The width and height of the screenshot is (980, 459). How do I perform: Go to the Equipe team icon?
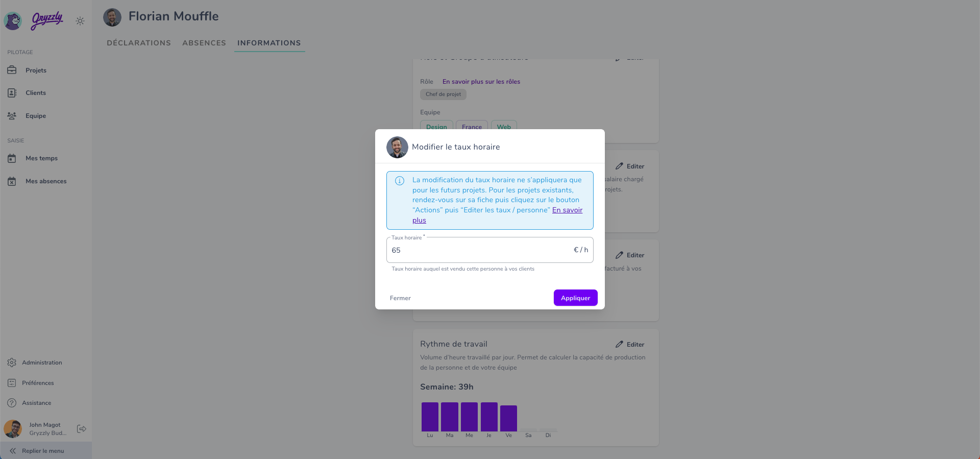coord(12,116)
